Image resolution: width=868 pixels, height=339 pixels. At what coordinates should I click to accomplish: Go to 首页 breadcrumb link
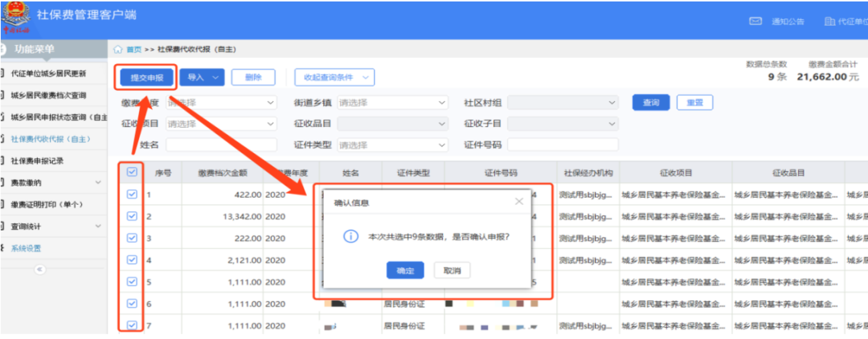pos(134,50)
